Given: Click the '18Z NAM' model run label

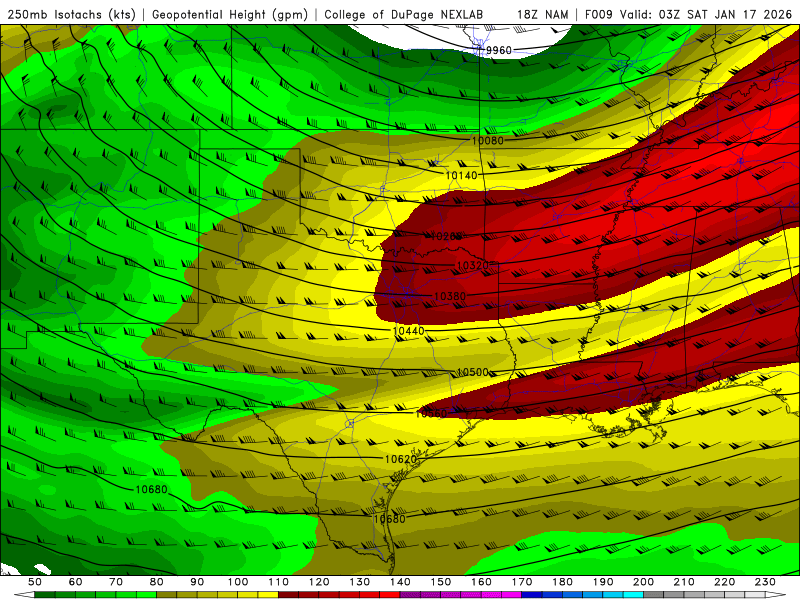Looking at the screenshot, I should tap(543, 14).
